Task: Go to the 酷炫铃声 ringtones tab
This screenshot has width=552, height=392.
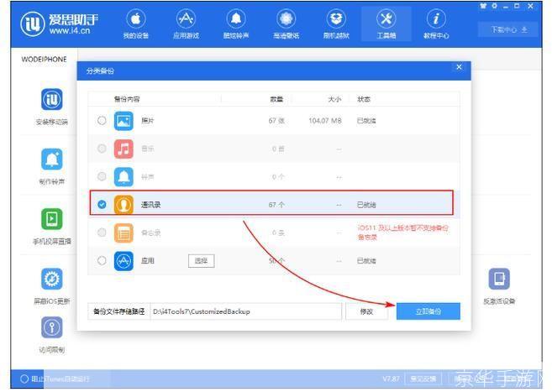Action: [x=236, y=24]
